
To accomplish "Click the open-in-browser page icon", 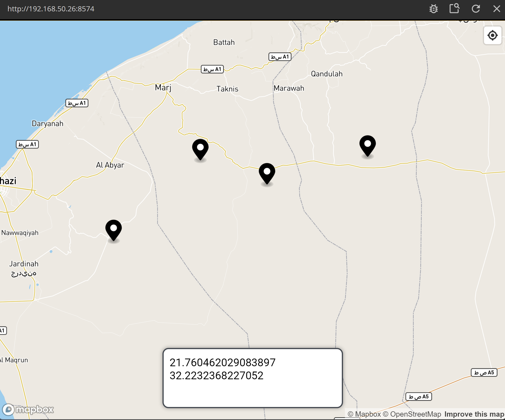I will (x=454, y=9).
